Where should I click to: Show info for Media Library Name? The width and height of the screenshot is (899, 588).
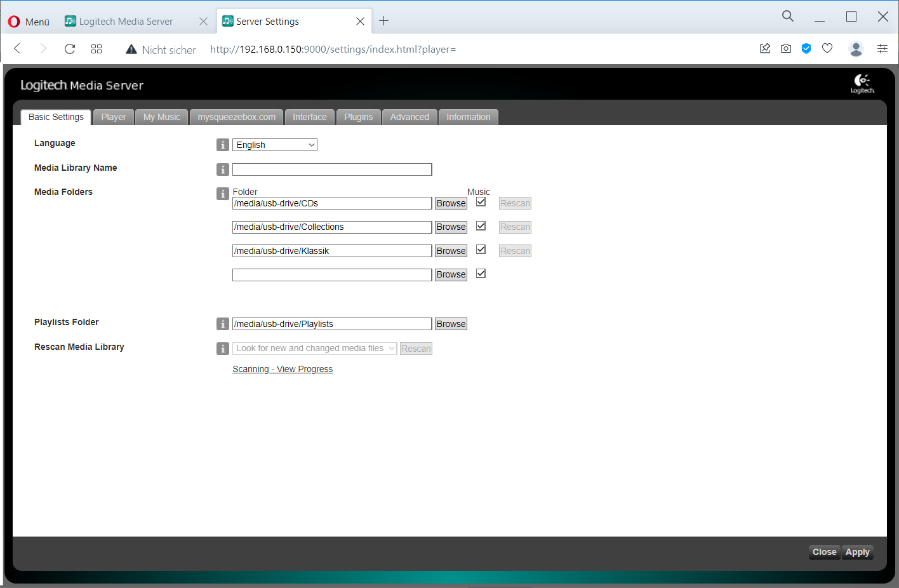[223, 170]
